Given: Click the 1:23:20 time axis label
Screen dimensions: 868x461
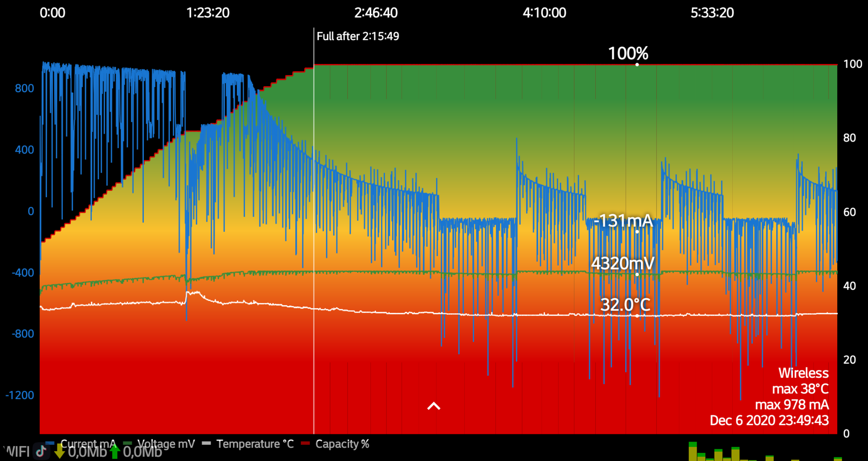Looking at the screenshot, I should (x=208, y=13).
